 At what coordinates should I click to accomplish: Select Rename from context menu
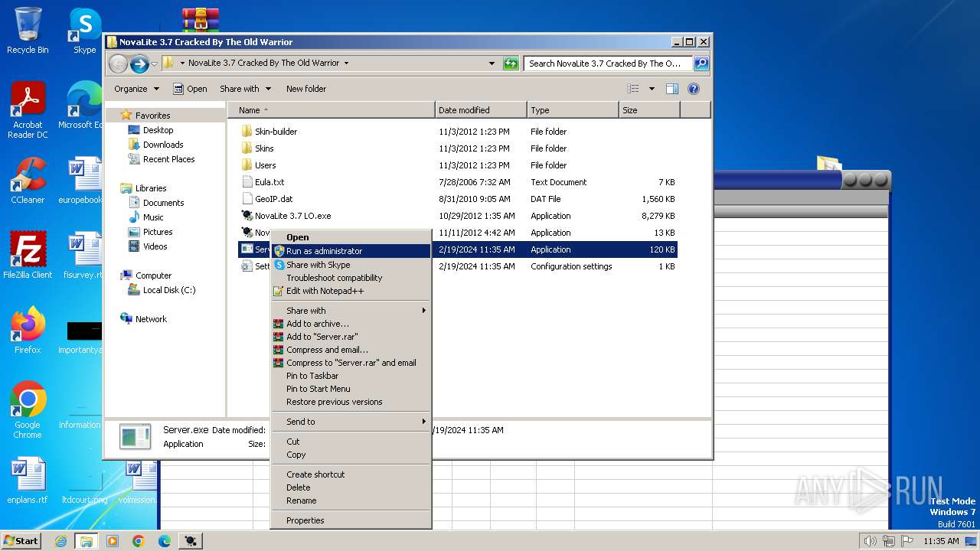point(351,500)
